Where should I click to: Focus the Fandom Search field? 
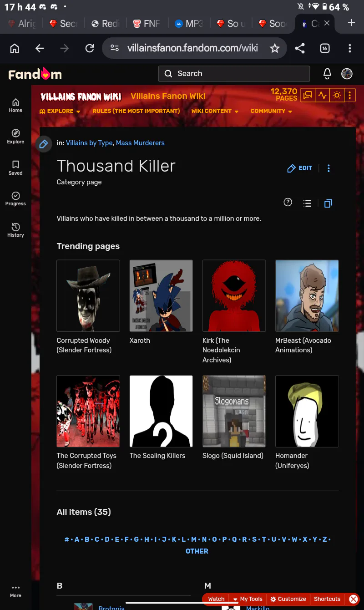point(234,73)
